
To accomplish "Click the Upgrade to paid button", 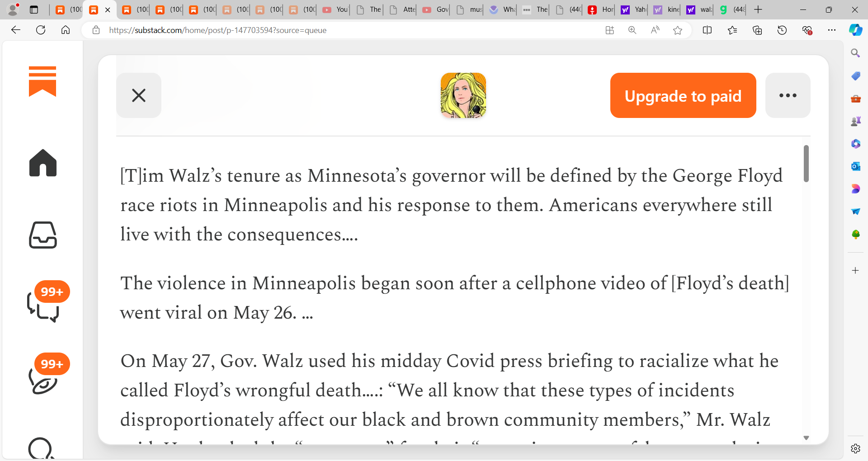I will coord(683,95).
